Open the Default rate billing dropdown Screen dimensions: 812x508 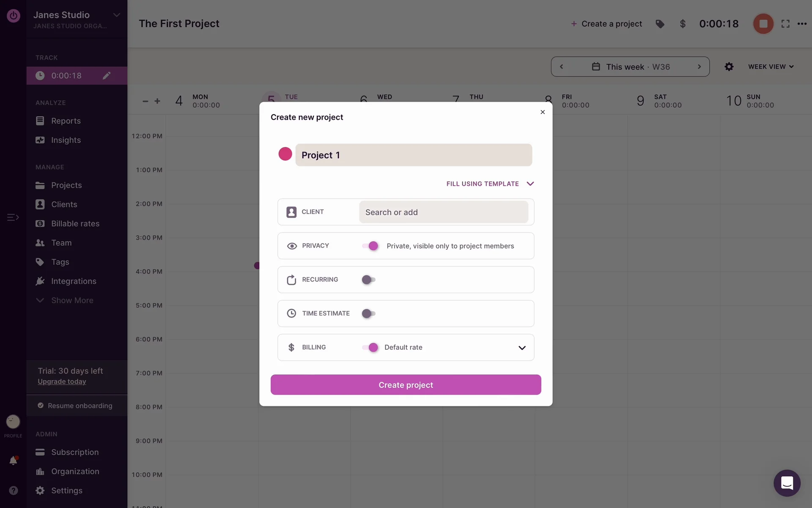coord(522,348)
